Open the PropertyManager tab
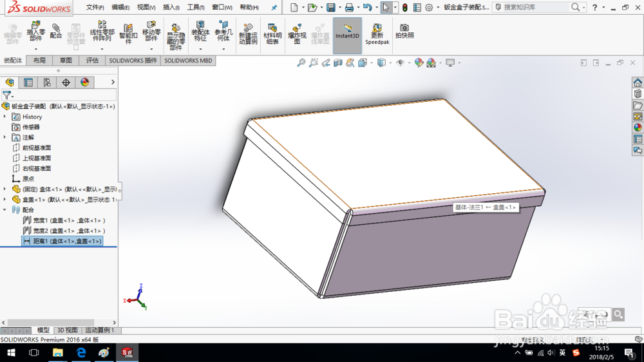The image size is (644, 362). pos(28,82)
